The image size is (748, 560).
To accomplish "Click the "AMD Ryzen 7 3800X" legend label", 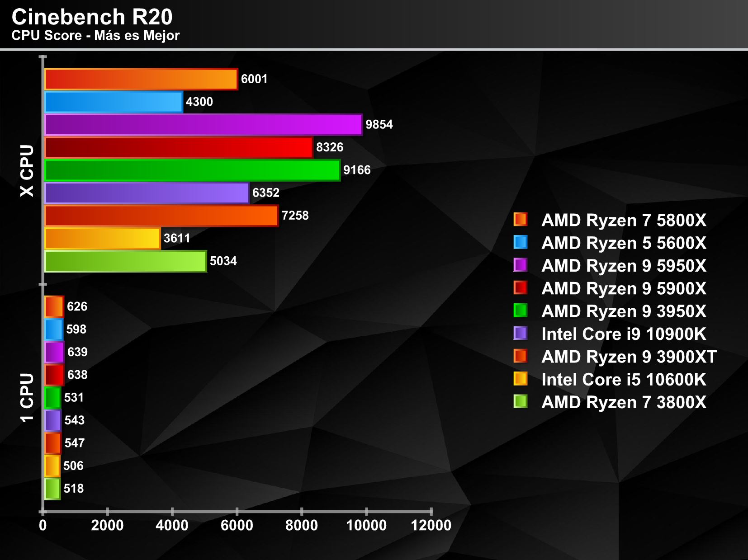I will tap(624, 402).
